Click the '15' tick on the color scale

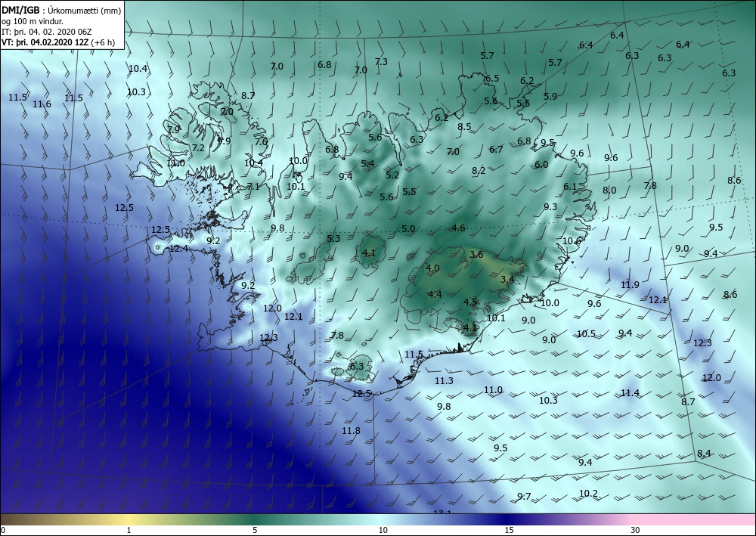509,530
